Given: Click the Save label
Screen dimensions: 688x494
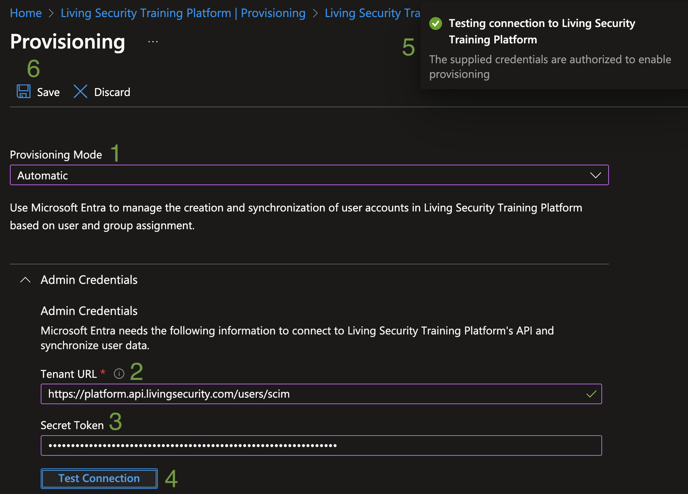Looking at the screenshot, I should click(48, 92).
